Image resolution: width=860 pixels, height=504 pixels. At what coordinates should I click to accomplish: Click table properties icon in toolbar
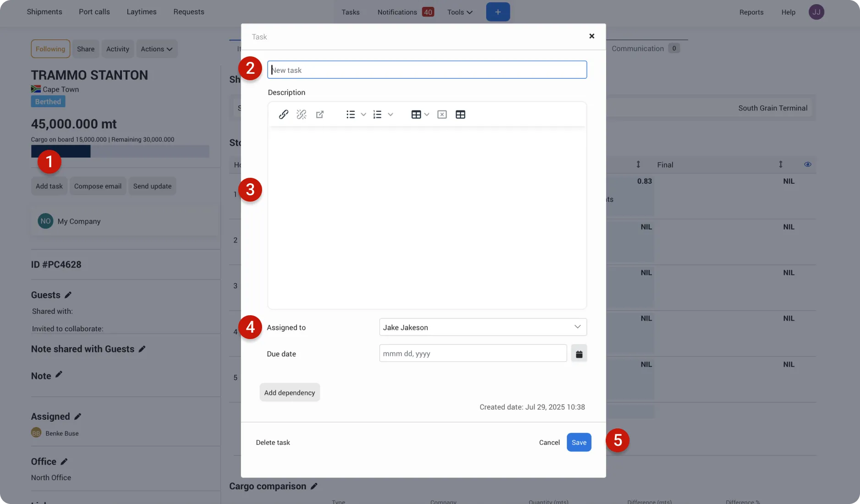[x=460, y=115]
